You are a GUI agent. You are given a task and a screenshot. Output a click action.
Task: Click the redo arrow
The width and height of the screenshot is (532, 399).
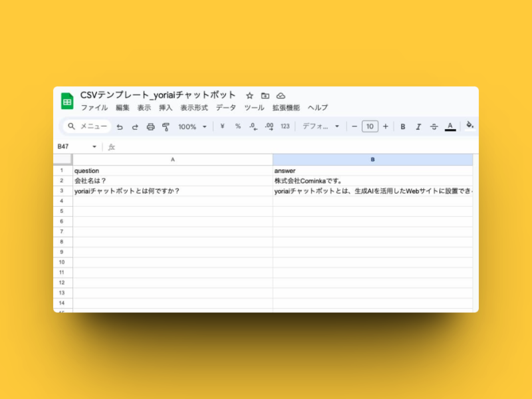pos(135,126)
